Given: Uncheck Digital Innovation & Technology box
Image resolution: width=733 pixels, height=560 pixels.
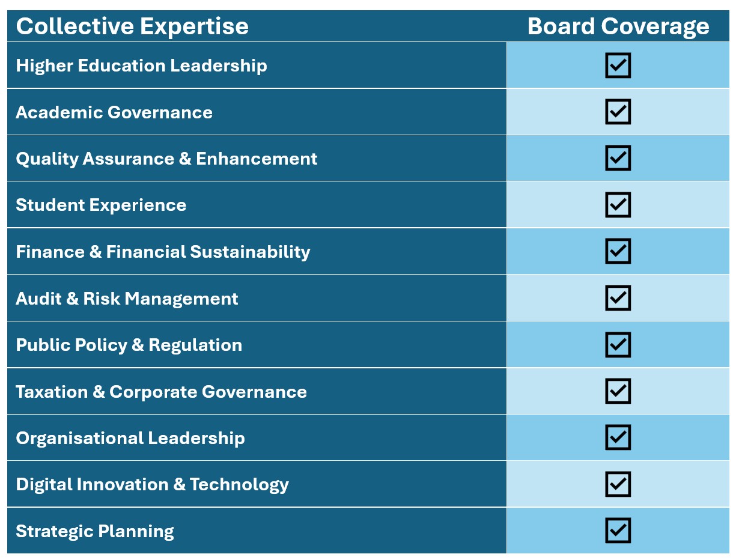Looking at the screenshot, I should click(x=618, y=484).
